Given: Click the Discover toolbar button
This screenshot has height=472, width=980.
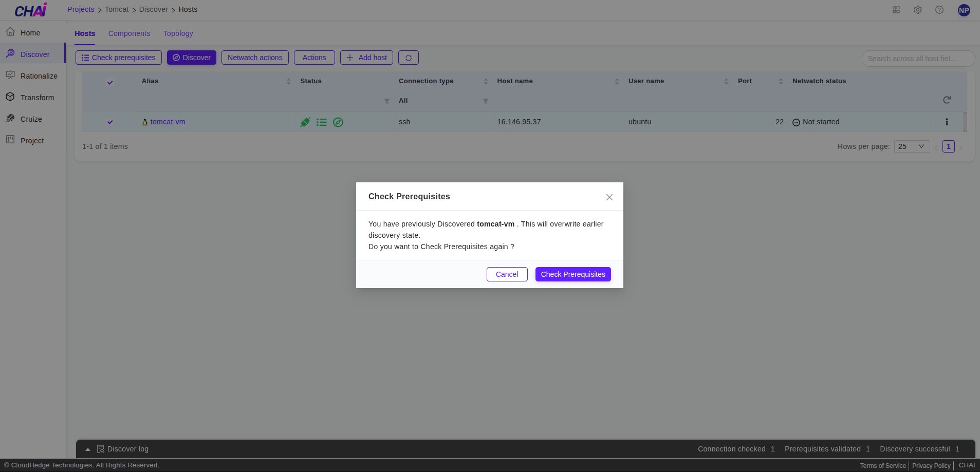Looking at the screenshot, I should click(192, 58).
